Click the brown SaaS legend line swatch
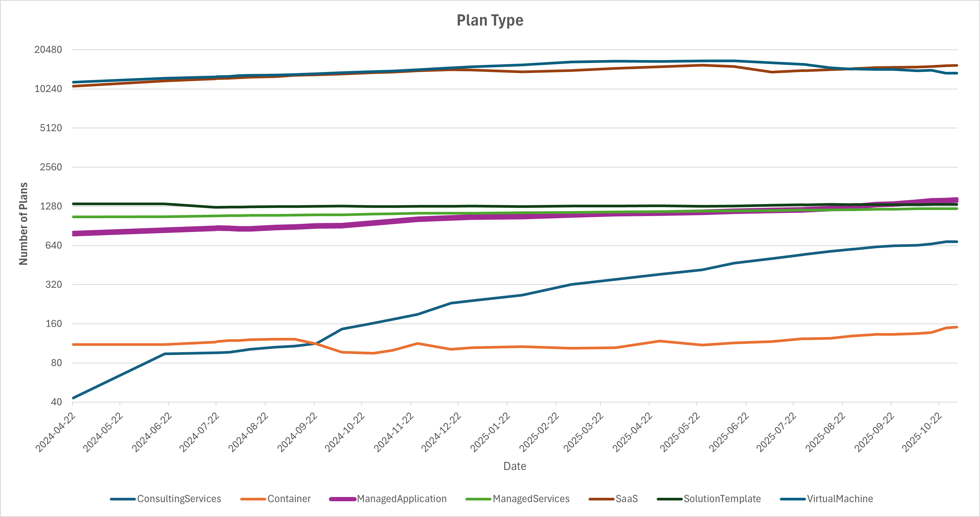Screen dimensions: 980x517 click(x=601, y=499)
